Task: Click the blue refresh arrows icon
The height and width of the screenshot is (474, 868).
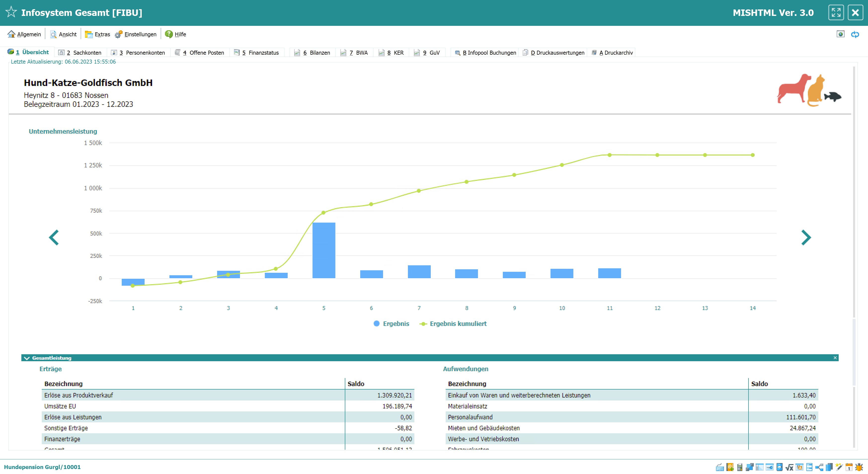Action: [x=855, y=34]
